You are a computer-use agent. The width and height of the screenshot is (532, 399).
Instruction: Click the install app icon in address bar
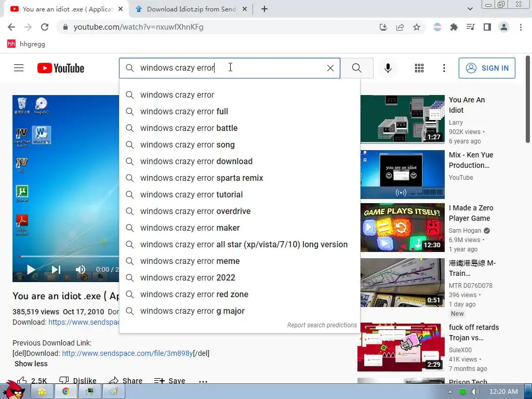383,27
